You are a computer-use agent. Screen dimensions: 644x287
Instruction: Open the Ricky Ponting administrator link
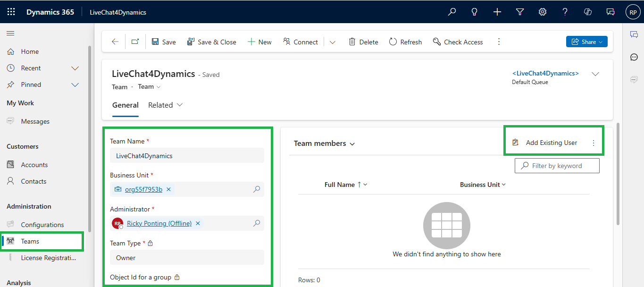click(159, 223)
